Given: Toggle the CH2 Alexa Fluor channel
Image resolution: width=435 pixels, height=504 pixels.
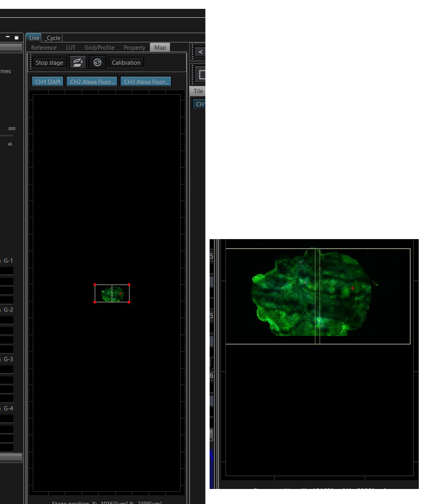Looking at the screenshot, I should click(92, 82).
